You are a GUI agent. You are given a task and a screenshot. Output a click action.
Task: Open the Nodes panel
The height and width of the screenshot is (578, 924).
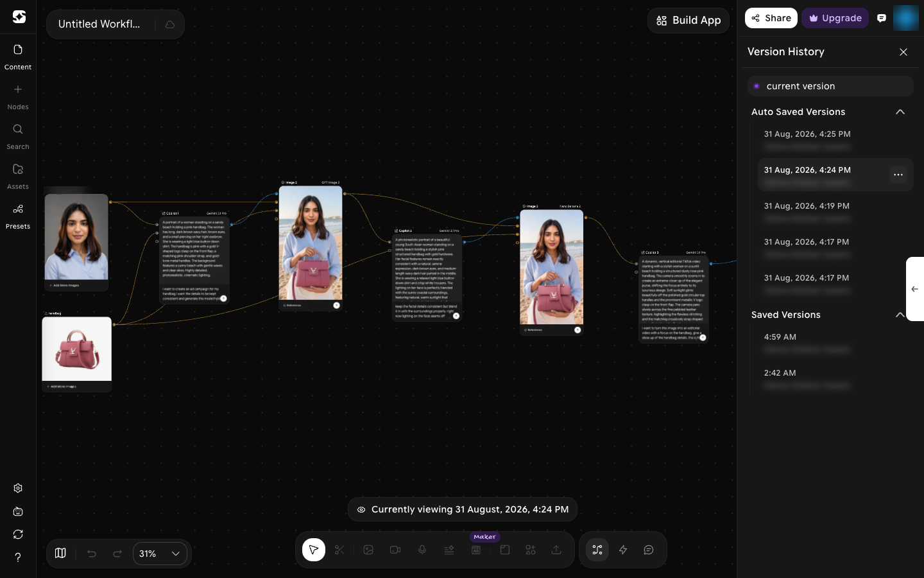point(18,96)
